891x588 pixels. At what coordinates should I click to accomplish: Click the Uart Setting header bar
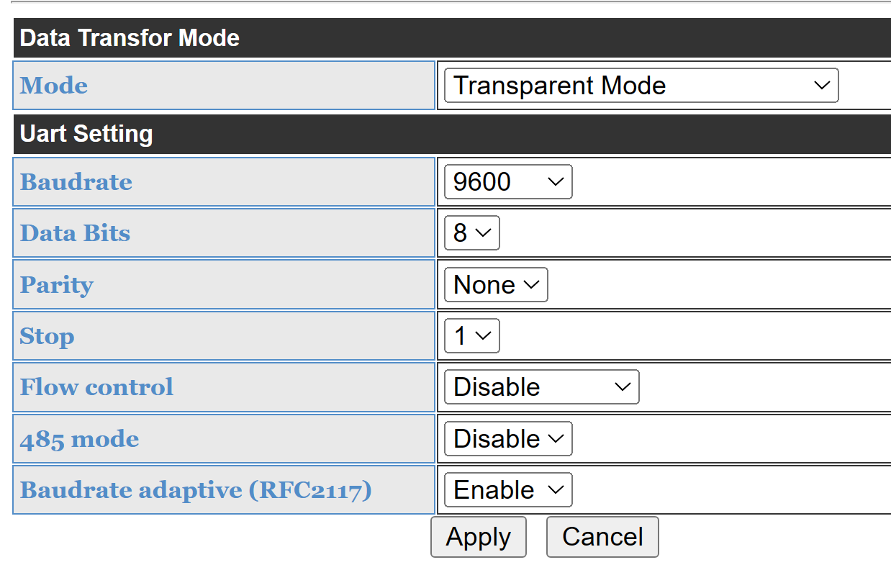(452, 134)
